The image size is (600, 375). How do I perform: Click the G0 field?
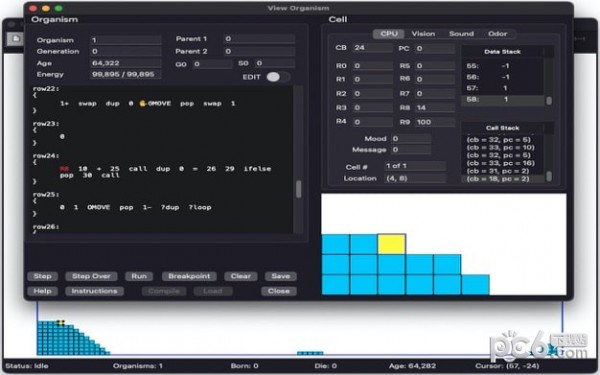[212, 64]
